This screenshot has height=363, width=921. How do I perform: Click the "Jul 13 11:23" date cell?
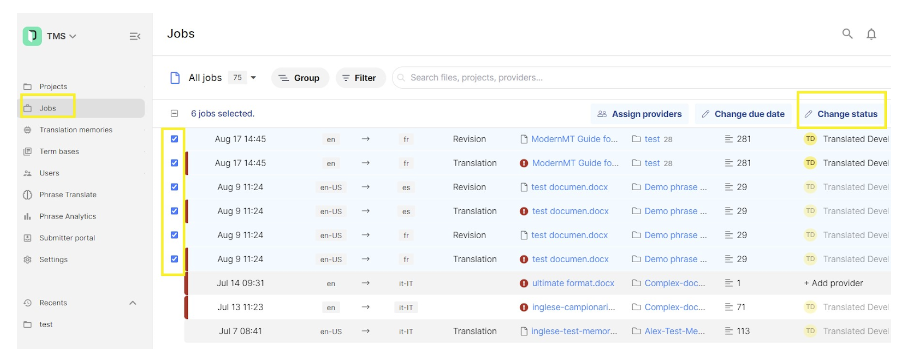coord(240,307)
